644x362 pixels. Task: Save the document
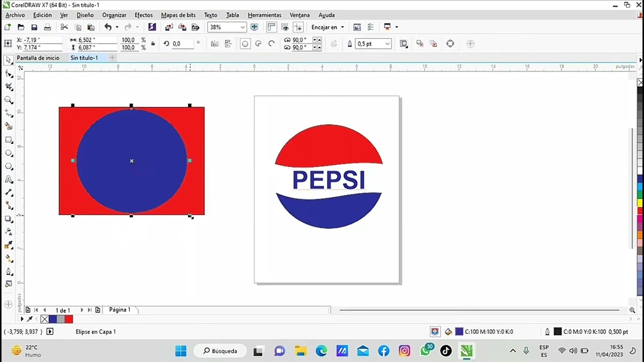(x=34, y=27)
